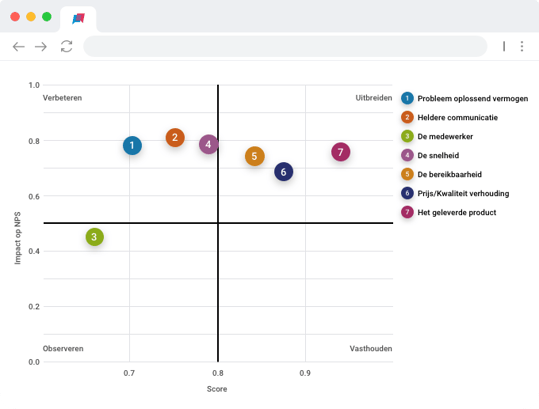
Task: Click data point 5 on the scatter chart
Action: (x=254, y=156)
